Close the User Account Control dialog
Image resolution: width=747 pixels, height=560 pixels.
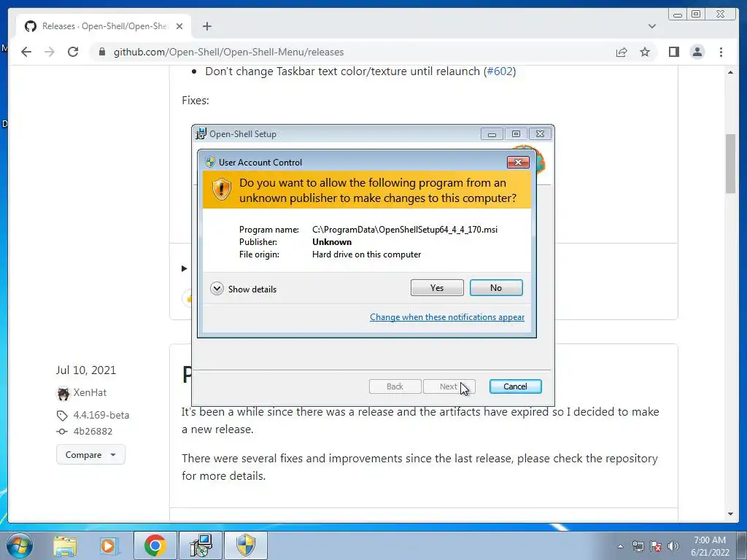tap(518, 163)
